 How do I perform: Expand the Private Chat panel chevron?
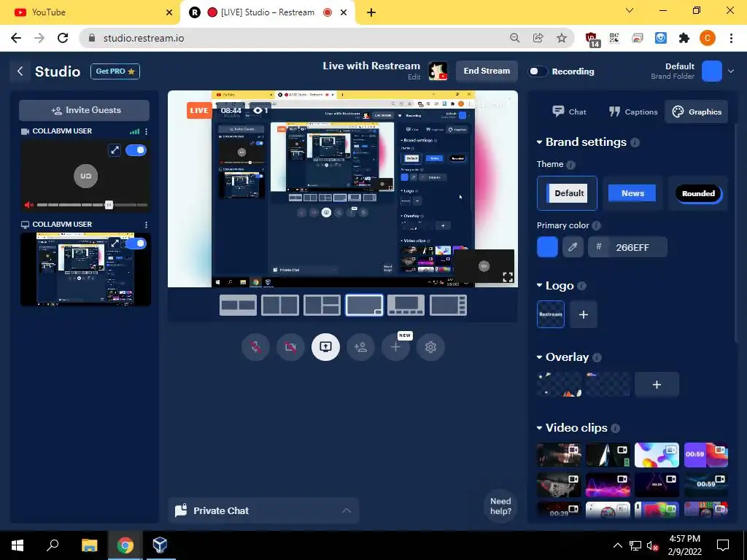coord(347,510)
